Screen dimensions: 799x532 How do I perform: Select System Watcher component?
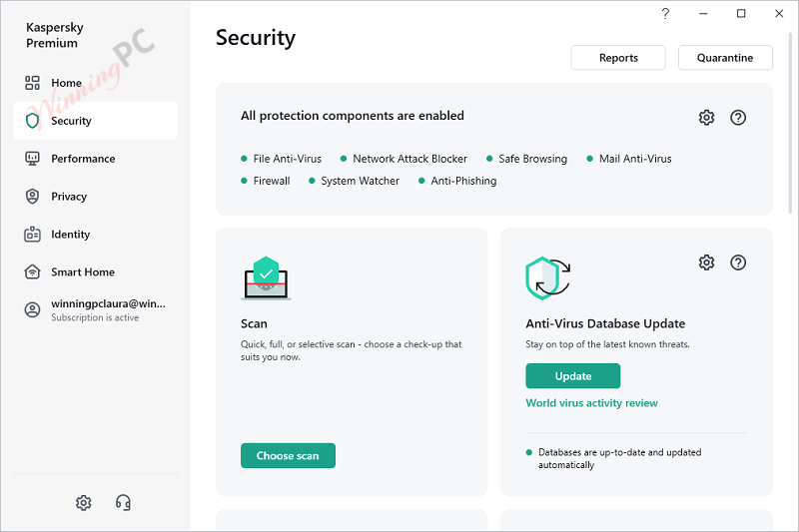(x=355, y=181)
